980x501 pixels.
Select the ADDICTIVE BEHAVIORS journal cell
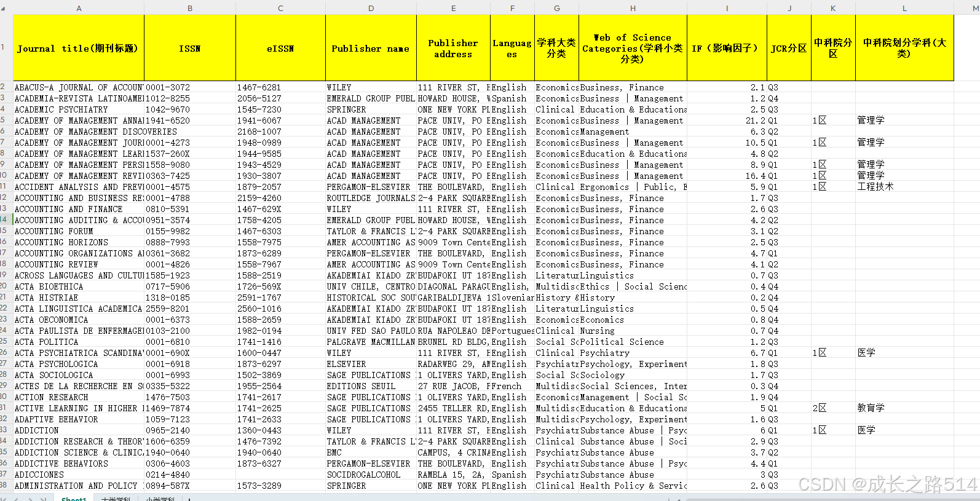[79, 464]
